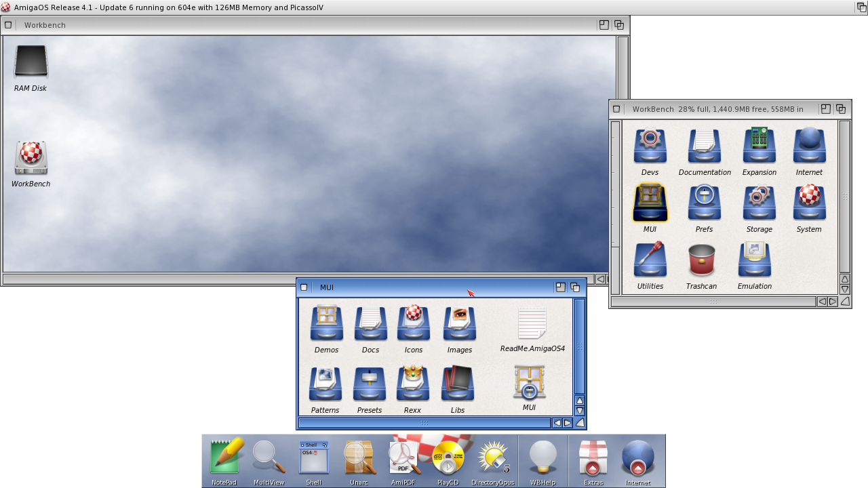
Task: Click the WorkBench window left scroll arrow
Action: point(823,302)
